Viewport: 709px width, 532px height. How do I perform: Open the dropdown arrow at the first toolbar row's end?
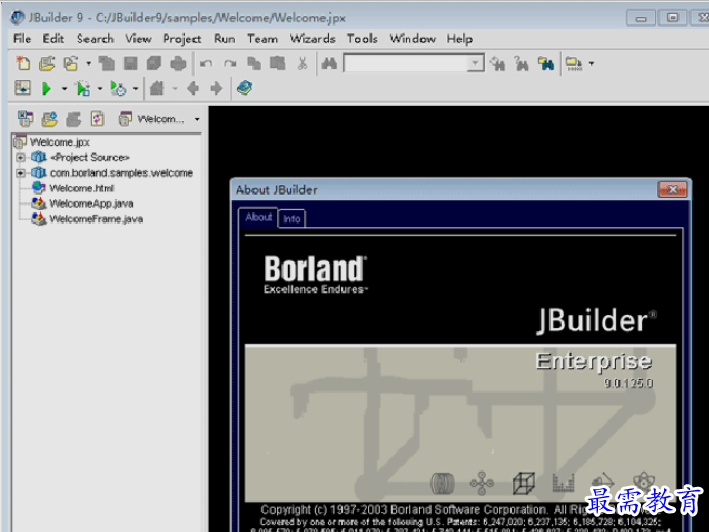click(x=591, y=64)
